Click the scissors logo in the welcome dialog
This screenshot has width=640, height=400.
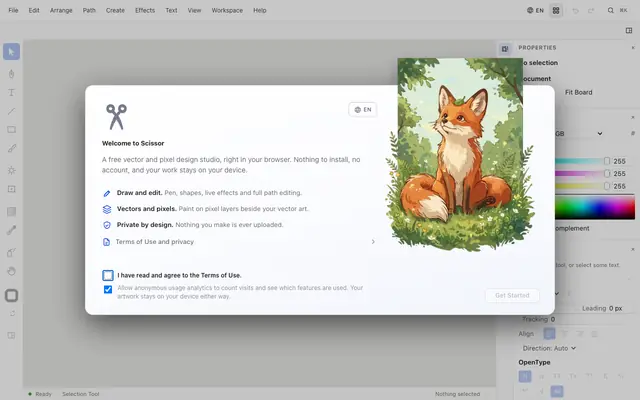pyautogui.click(x=116, y=117)
